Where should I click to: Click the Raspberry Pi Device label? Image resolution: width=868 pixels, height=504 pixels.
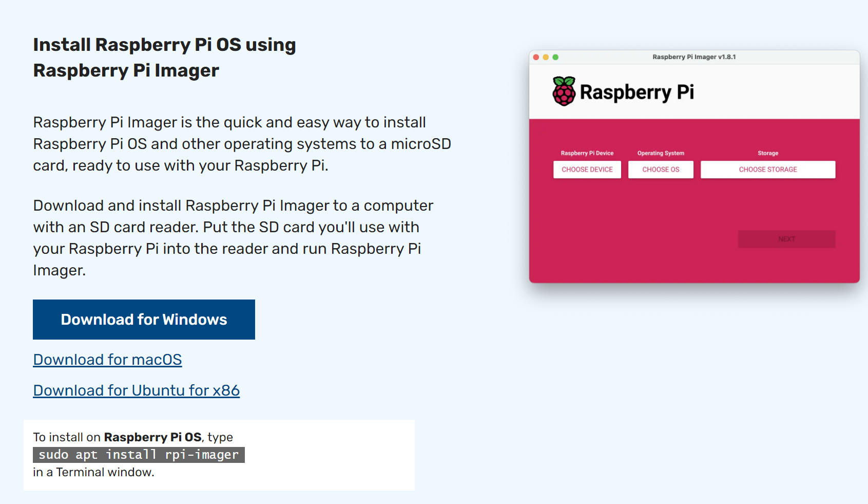click(587, 153)
